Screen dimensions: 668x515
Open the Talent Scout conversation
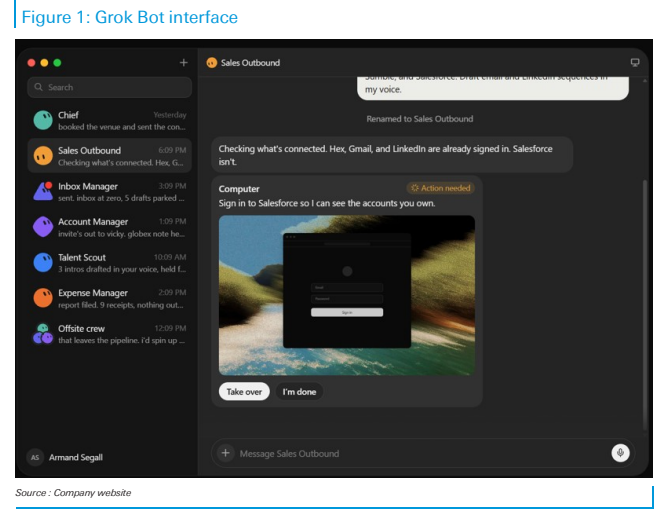pyautogui.click(x=109, y=263)
